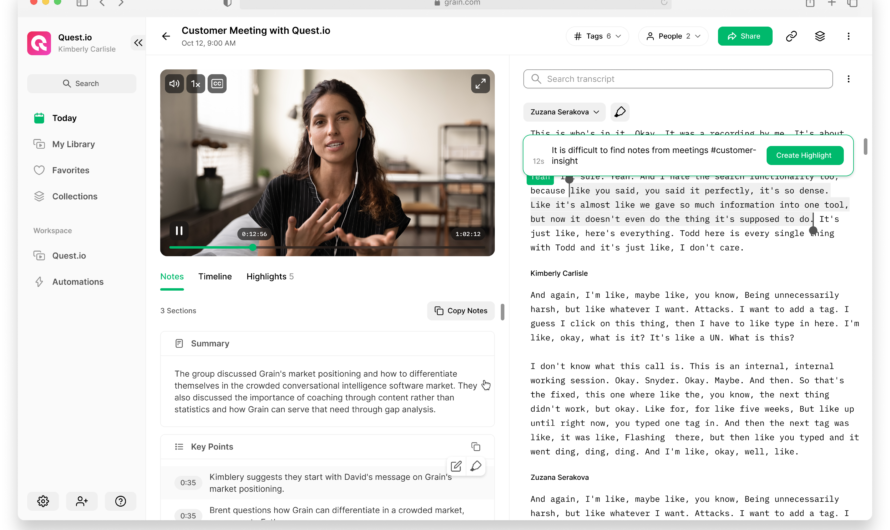
Task: Expand the video to fullscreen
Action: coord(480,84)
